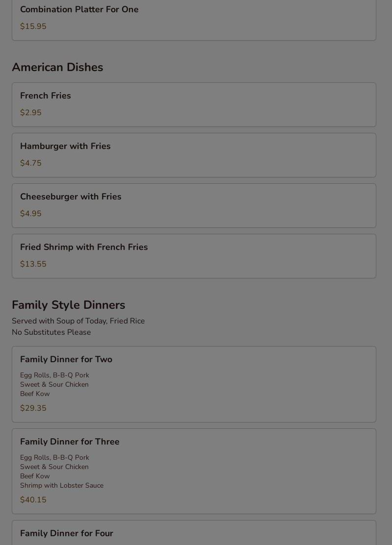Open Family Dinner for Two
This screenshot has width=392, height=545.
[66, 359]
